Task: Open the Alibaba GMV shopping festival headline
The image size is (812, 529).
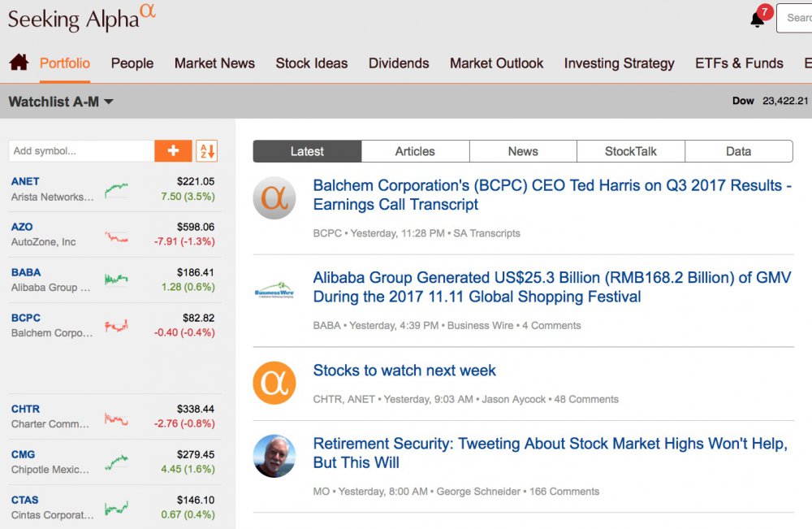Action: coord(551,287)
